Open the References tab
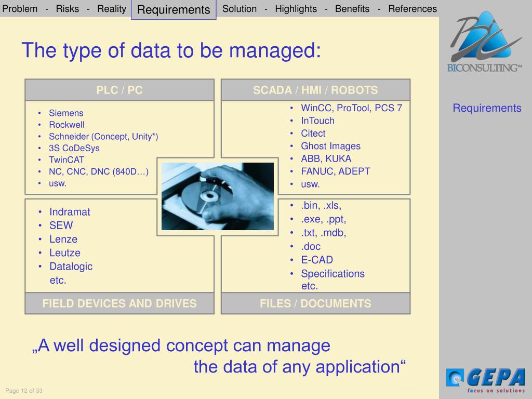This screenshot has width=532, height=399. (412, 8)
